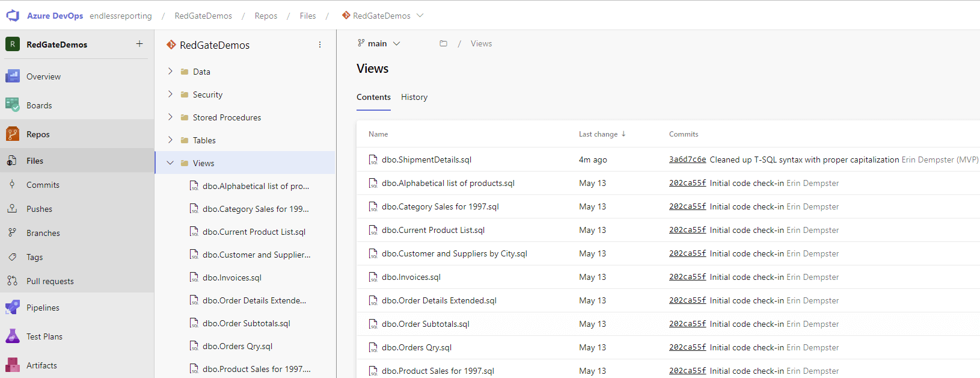980x378 pixels.
Task: Select dbo.Invoices.sql in the file tree
Action: 231,277
